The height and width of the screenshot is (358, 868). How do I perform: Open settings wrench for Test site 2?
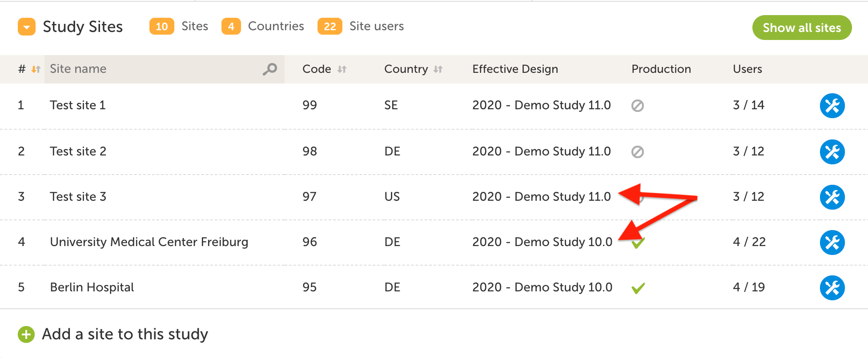[x=832, y=152]
